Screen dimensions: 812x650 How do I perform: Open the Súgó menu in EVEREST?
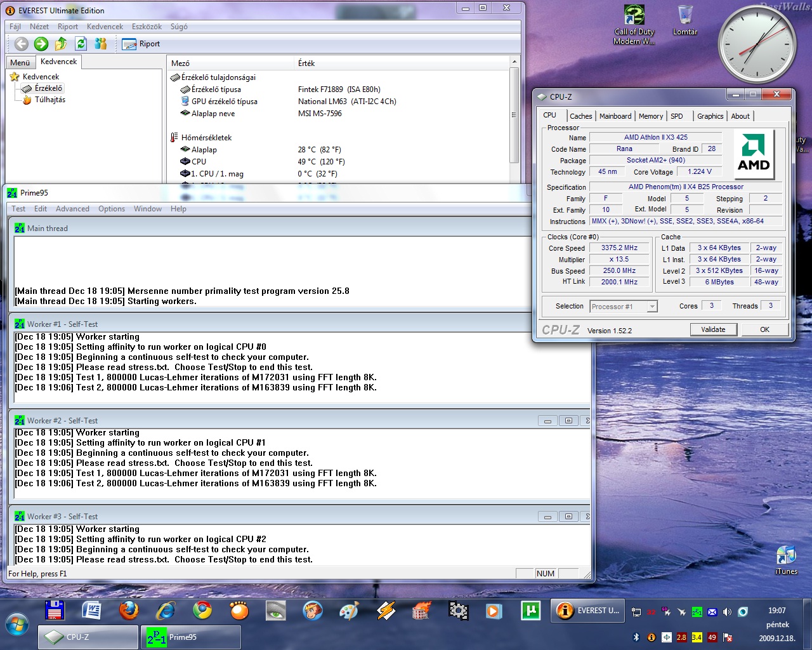tap(179, 27)
